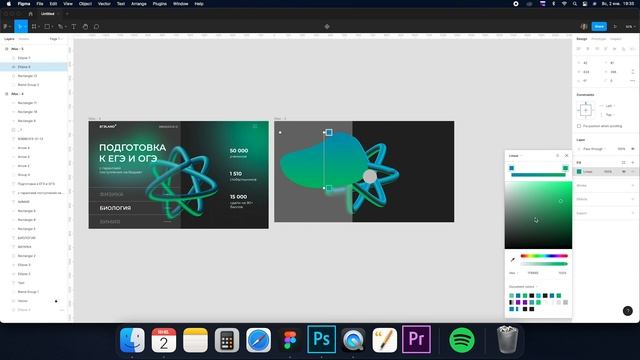
Task: Pick the purple document color swatch
Action: 518,302
